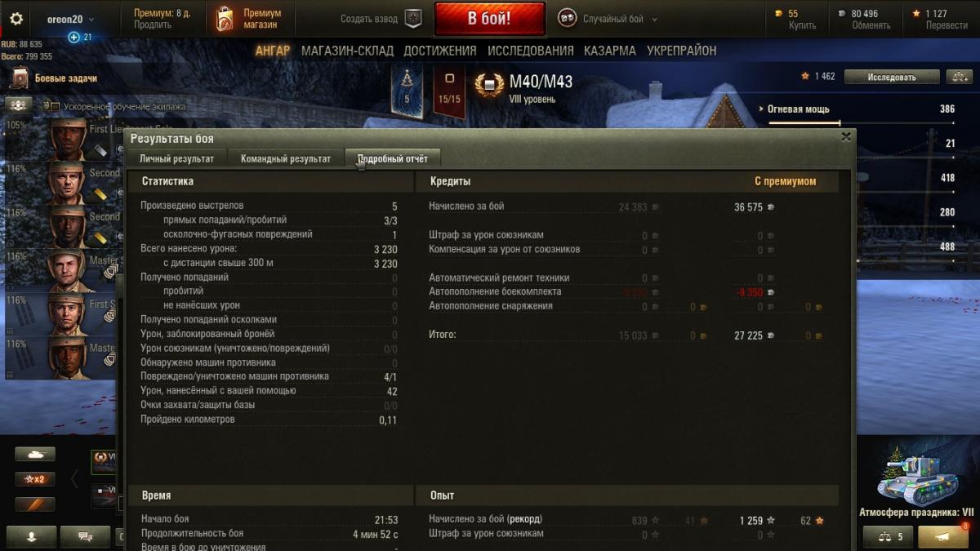
Task: Enable Ускоренное обучение экипажа checkbox
Action: click(x=47, y=106)
